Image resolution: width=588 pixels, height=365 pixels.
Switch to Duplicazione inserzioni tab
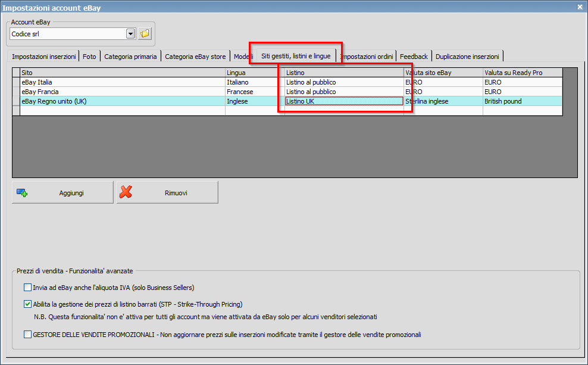[467, 57]
